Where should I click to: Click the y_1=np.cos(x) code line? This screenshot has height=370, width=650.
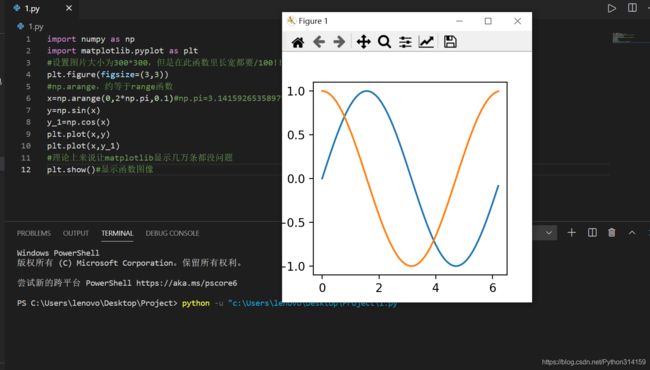[78, 122]
